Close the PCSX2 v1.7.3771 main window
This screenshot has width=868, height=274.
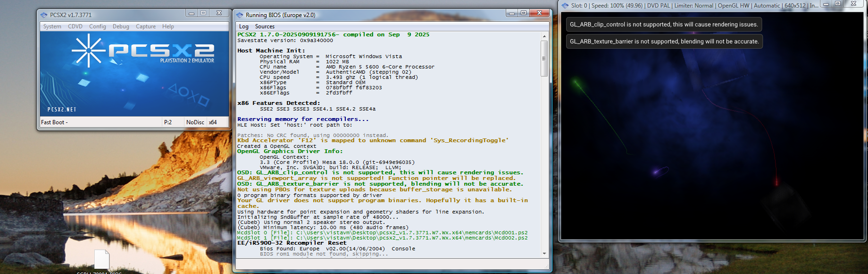pyautogui.click(x=219, y=13)
